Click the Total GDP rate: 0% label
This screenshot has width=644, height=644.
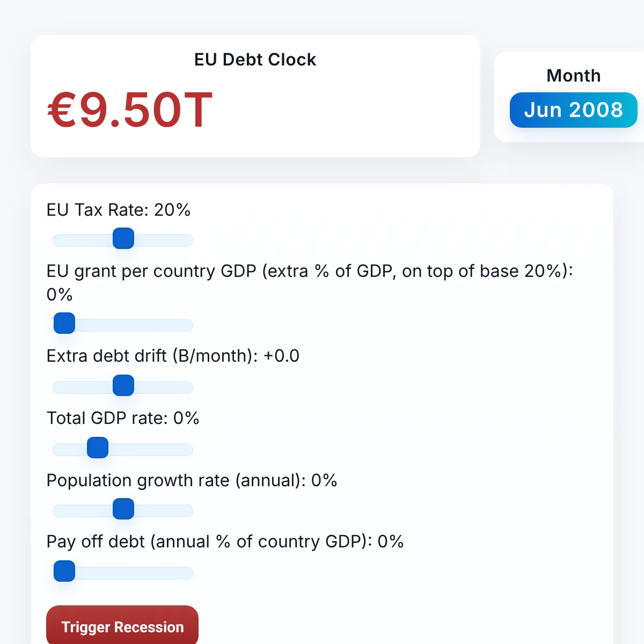[123, 418]
